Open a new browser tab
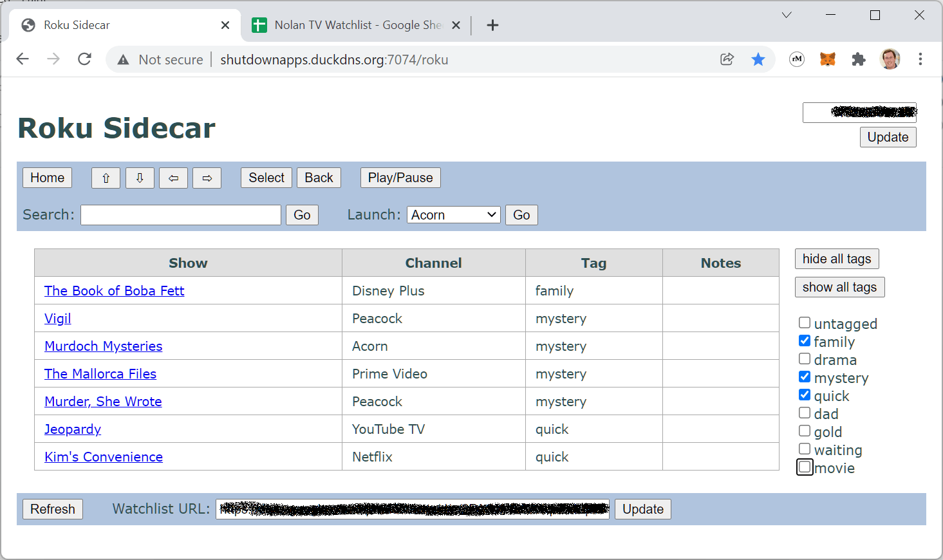 pos(492,25)
